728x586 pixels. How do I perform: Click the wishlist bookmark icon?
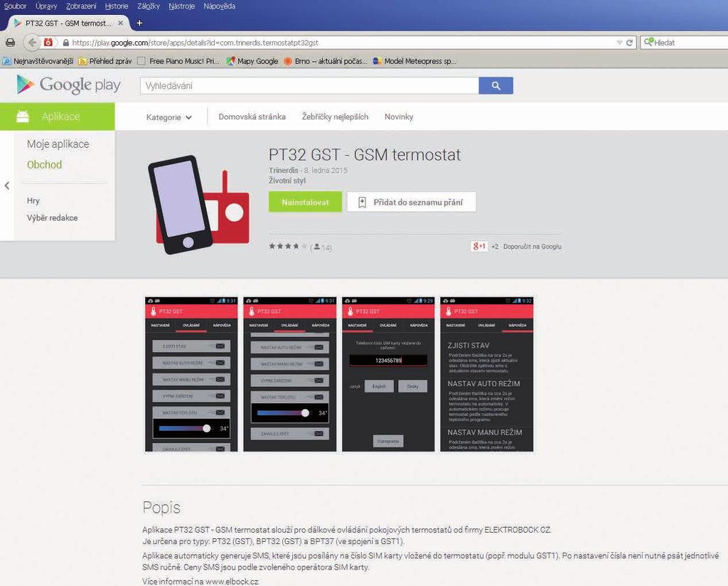click(x=362, y=203)
